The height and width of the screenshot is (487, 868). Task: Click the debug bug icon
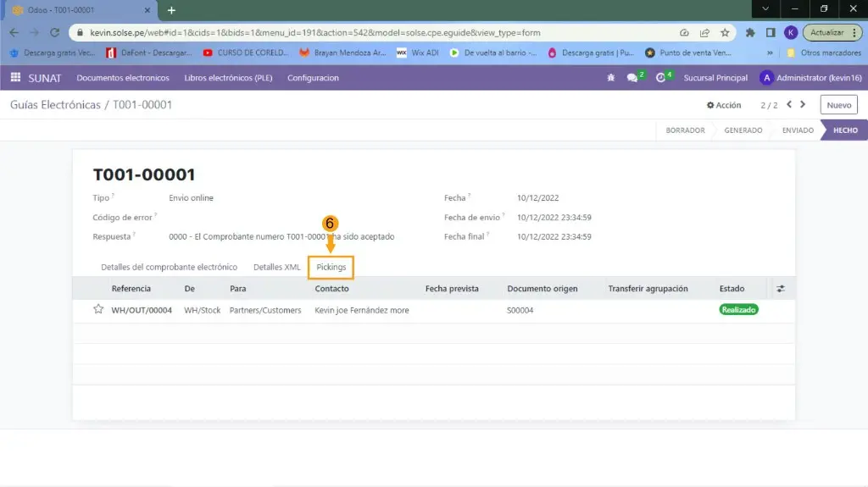click(x=610, y=78)
